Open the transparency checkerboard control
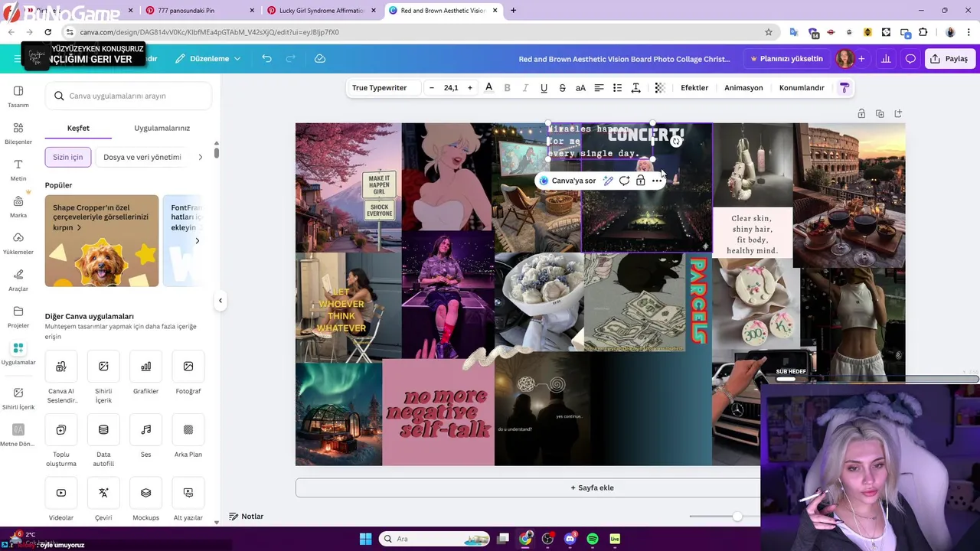Image resolution: width=980 pixels, height=551 pixels. (659, 87)
